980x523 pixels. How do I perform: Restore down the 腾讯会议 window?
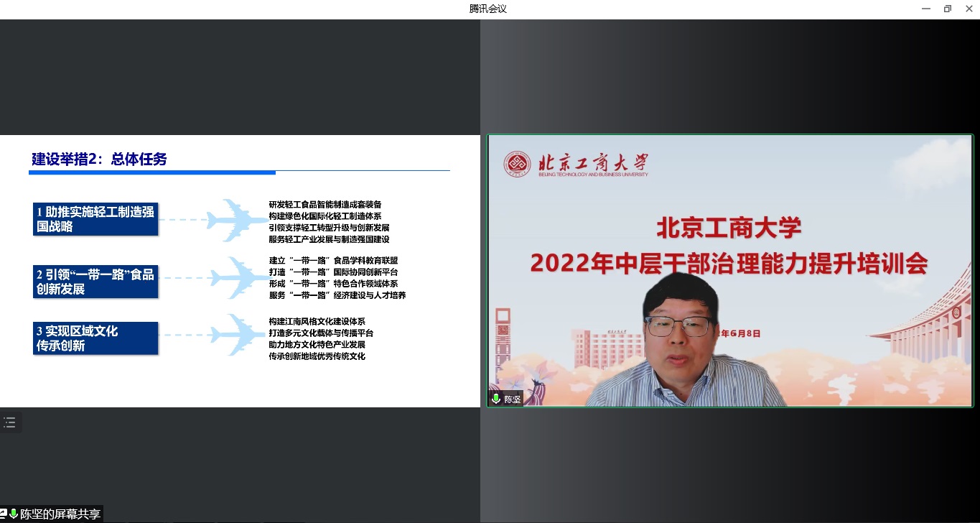click(x=947, y=9)
